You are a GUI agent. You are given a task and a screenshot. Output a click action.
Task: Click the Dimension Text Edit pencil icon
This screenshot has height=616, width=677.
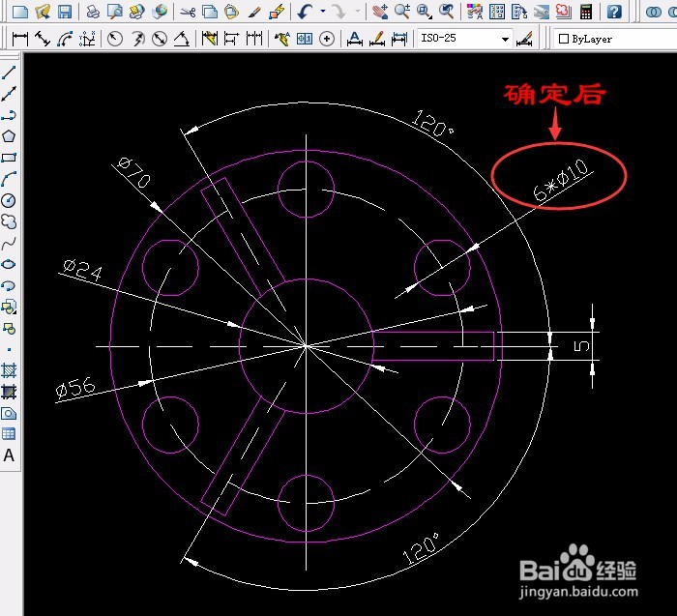point(377,39)
